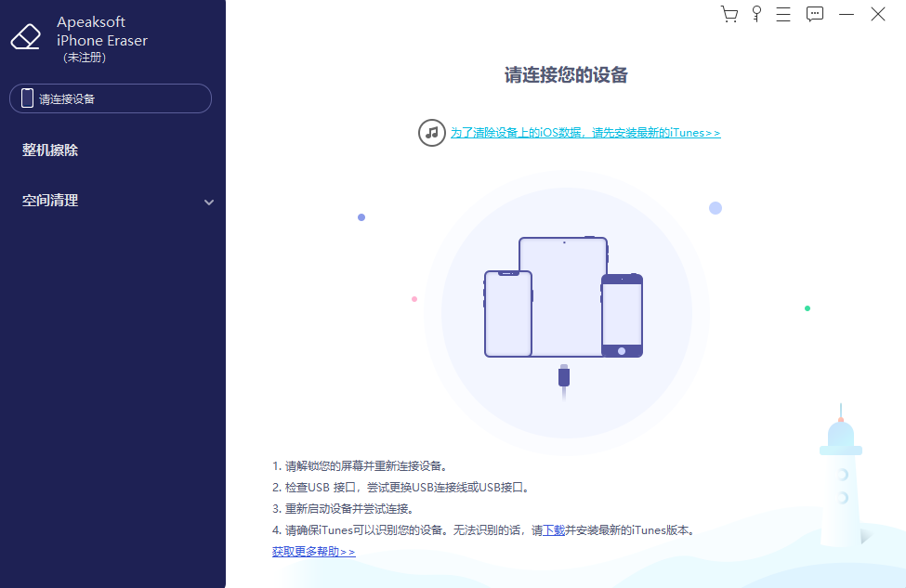Minimize the iPhone Eraser window
This screenshot has width=906, height=588.
point(846,14)
